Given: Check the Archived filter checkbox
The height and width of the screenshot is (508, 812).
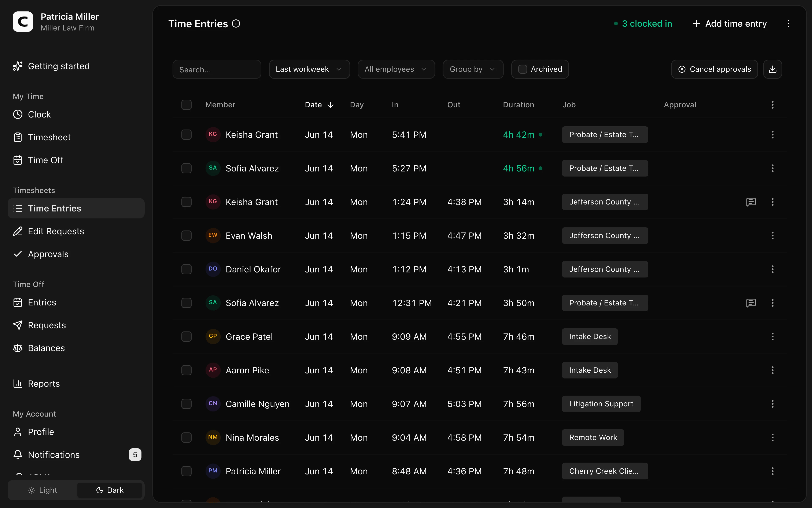Looking at the screenshot, I should point(523,69).
